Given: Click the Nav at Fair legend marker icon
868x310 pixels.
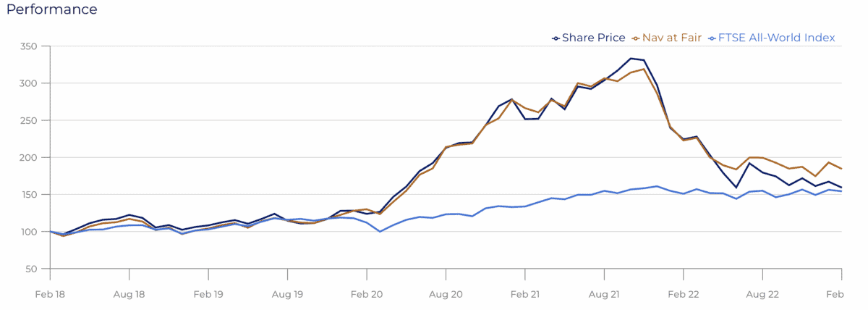Looking at the screenshot, I should point(634,38).
